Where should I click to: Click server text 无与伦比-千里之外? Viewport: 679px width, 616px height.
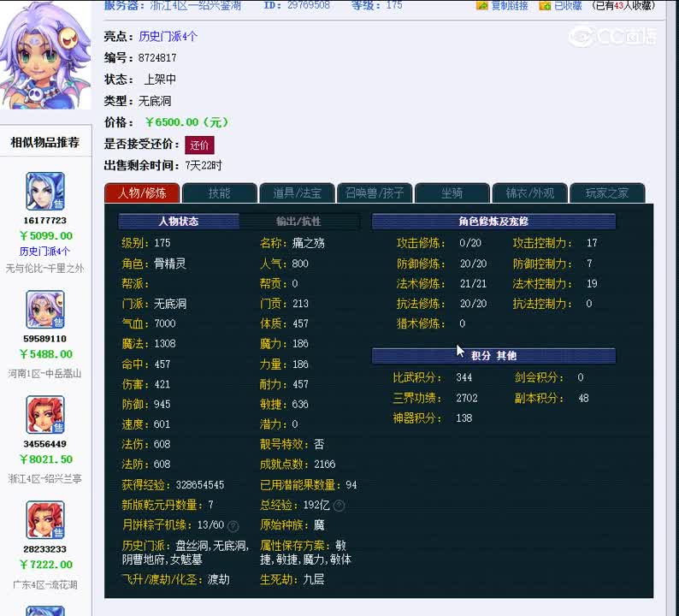pos(44,269)
